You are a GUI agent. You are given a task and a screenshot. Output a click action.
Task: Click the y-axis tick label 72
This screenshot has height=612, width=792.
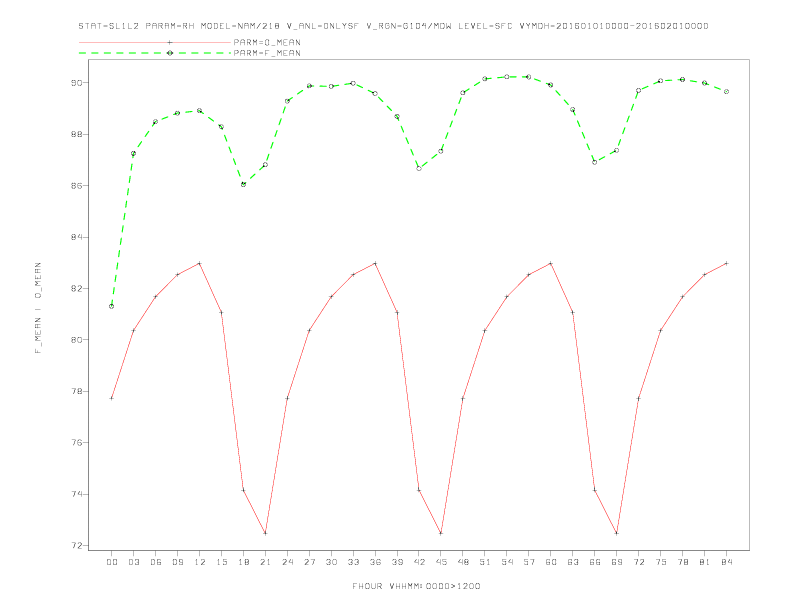coord(76,546)
